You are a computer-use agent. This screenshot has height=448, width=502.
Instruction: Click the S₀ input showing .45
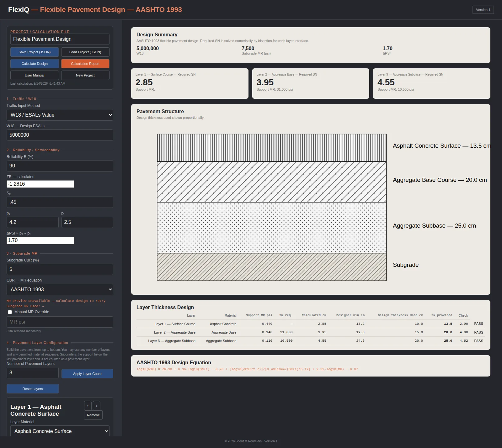pyautogui.click(x=60, y=202)
